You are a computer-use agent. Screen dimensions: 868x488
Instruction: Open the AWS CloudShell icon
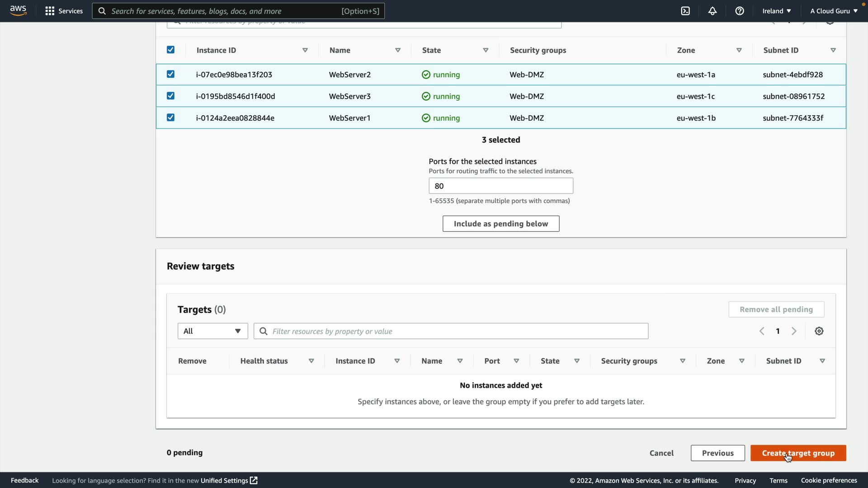click(685, 11)
